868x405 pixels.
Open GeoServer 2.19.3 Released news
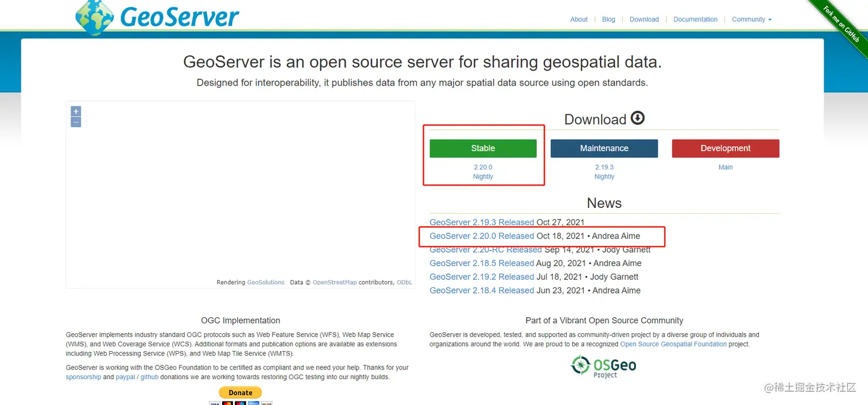click(482, 222)
